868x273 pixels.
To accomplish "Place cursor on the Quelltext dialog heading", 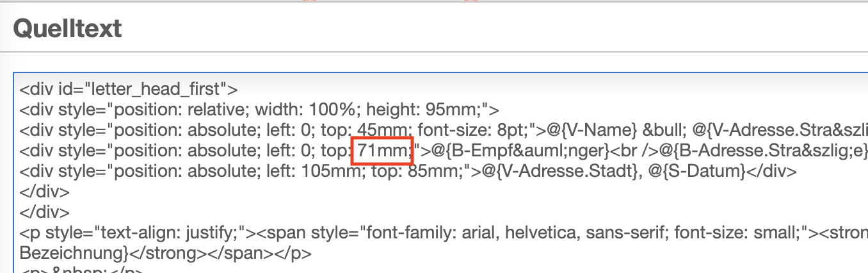I will [67, 28].
